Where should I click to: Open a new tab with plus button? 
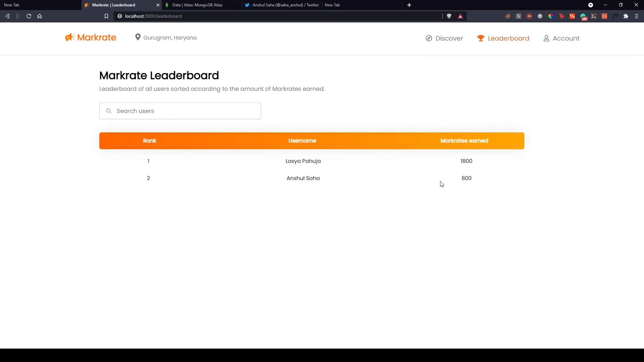click(x=409, y=5)
